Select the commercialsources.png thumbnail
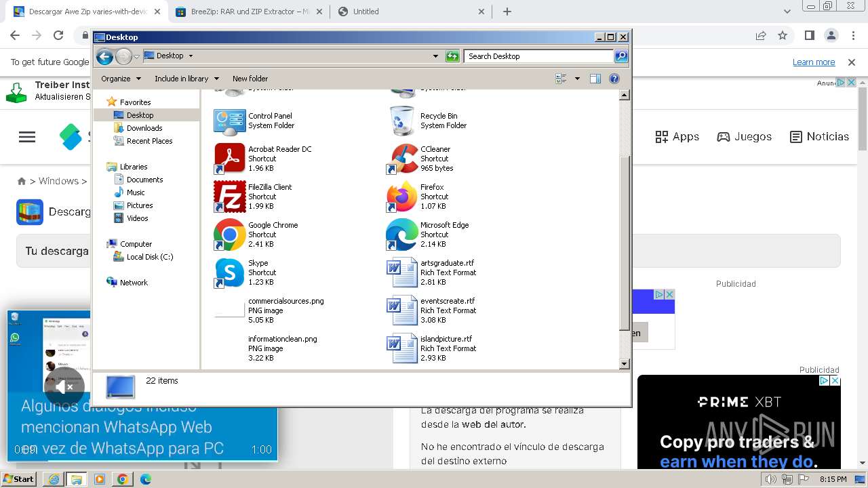This screenshot has width=868, height=488. [x=229, y=310]
